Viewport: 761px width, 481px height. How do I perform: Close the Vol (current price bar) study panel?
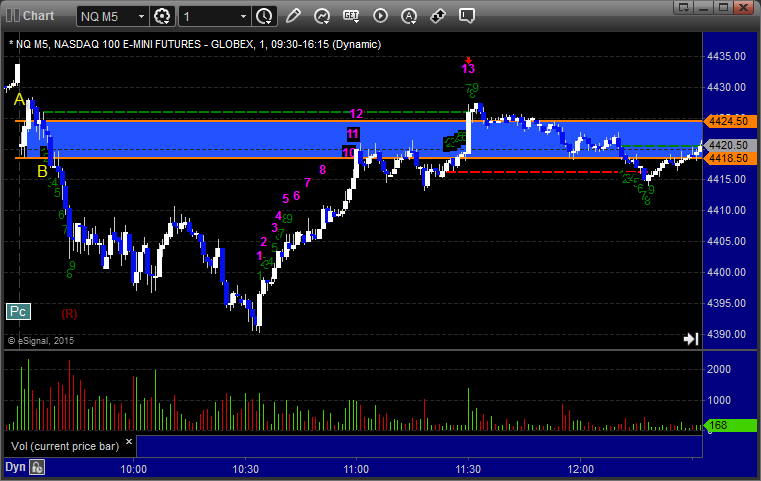pos(129,442)
